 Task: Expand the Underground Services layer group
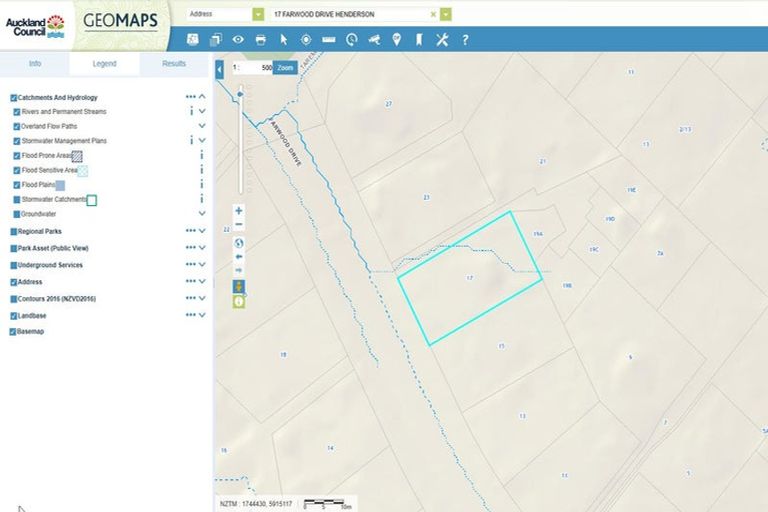[203, 265]
